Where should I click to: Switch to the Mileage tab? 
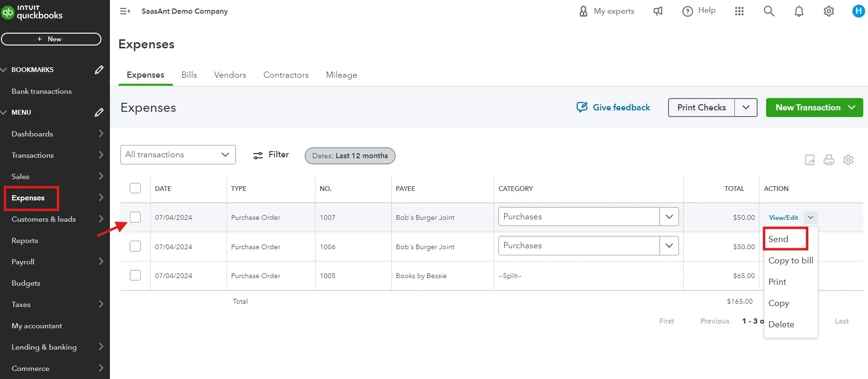[x=341, y=75]
